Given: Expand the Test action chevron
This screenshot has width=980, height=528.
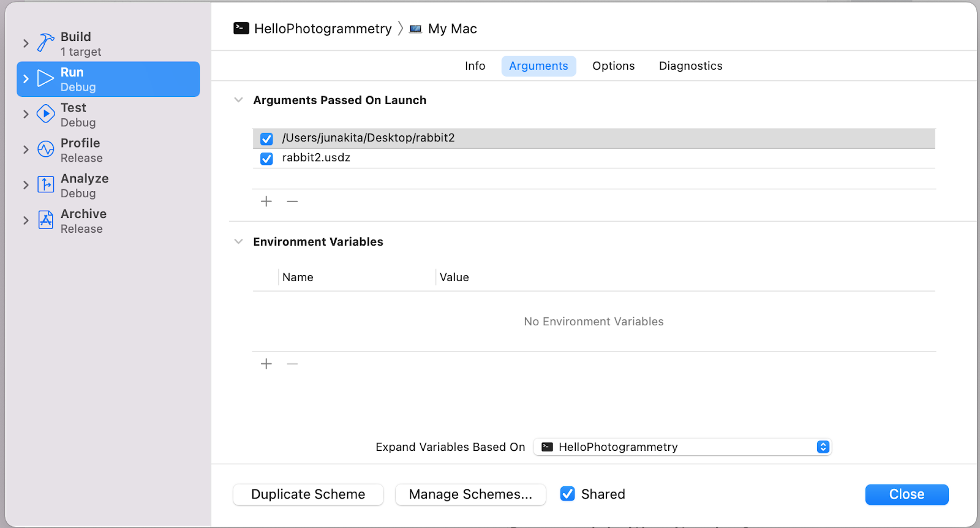Looking at the screenshot, I should (x=26, y=114).
